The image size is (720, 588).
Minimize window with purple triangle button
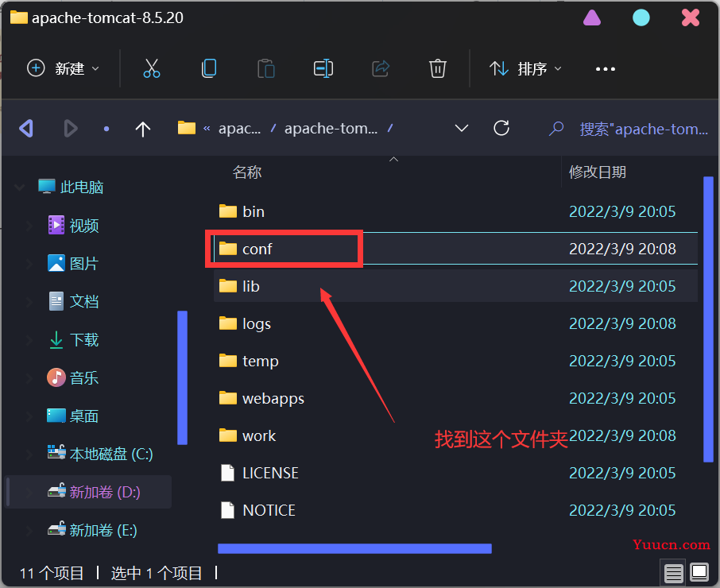[x=592, y=17]
